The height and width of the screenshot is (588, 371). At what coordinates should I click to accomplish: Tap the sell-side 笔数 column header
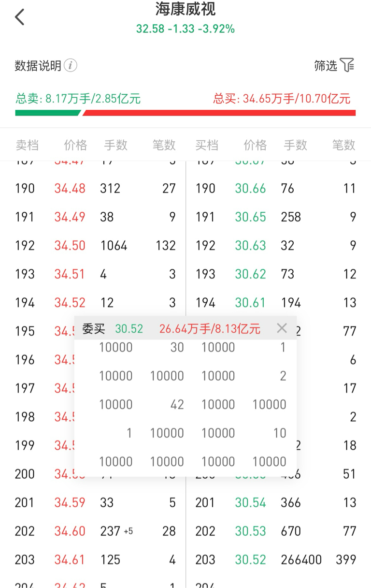tap(164, 145)
